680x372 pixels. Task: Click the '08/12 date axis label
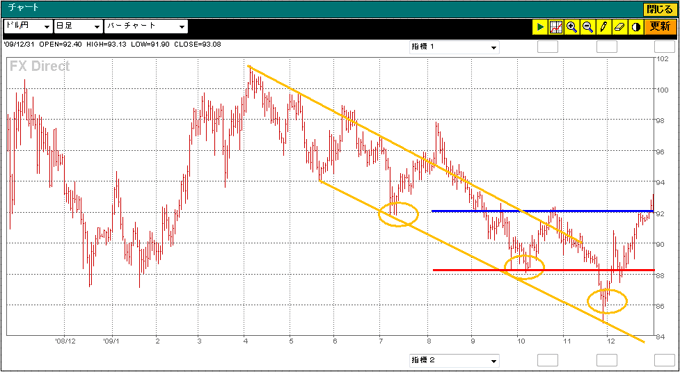(x=66, y=341)
